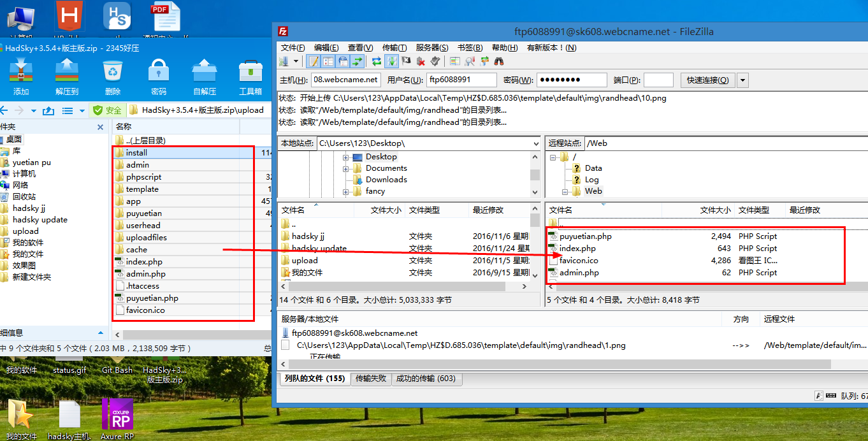Switch to the 列队的文件 (155) tab
Screen dimensions: 868x441
(x=315, y=379)
